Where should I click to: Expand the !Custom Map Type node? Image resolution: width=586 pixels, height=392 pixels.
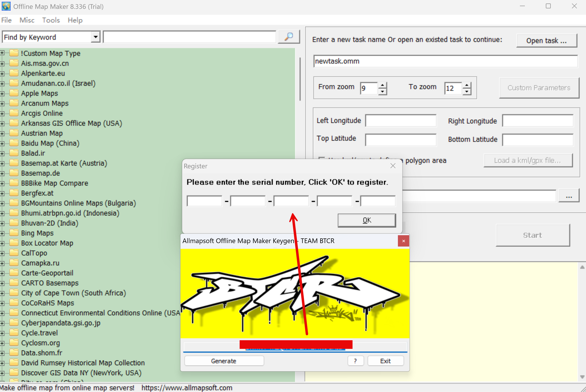[2, 53]
